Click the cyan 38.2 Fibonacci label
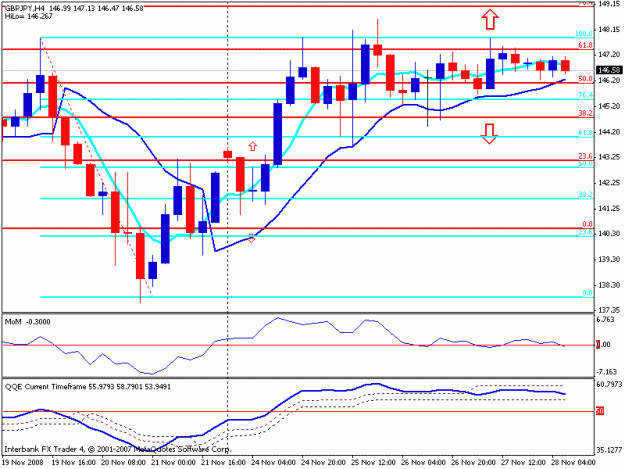 point(586,194)
